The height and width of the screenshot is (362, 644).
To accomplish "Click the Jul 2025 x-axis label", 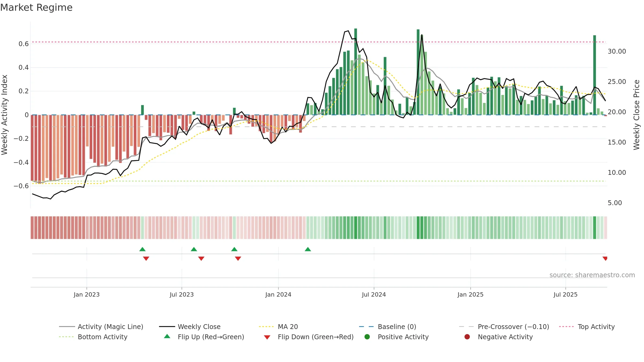I will (565, 294).
